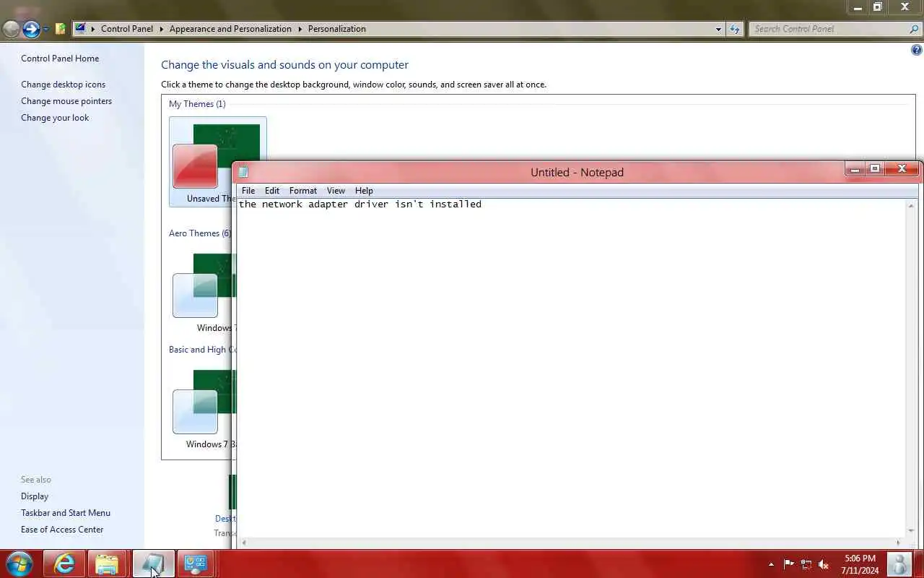Open the clock showing 5:06 PM
Screen dimensions: 924x578
(860, 564)
